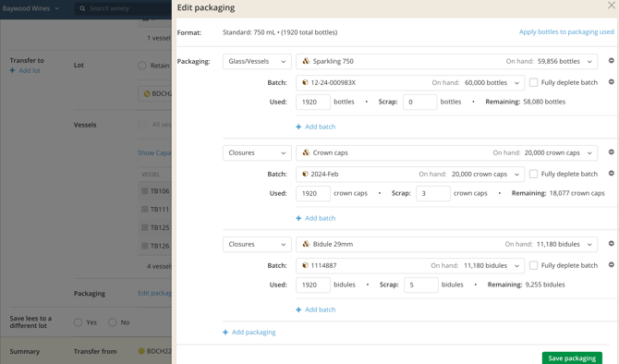The width and height of the screenshot is (619, 364).
Task: Click the TB126 vessel icon
Action: (144, 246)
